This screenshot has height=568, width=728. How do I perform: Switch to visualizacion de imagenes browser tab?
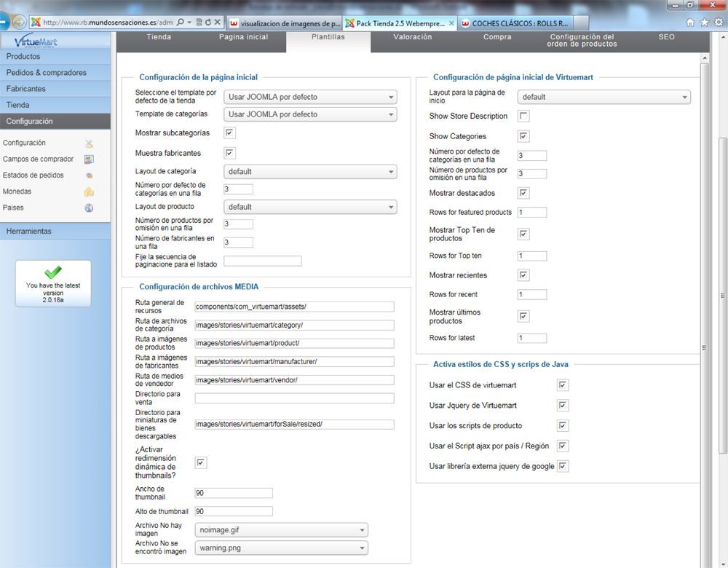[285, 23]
